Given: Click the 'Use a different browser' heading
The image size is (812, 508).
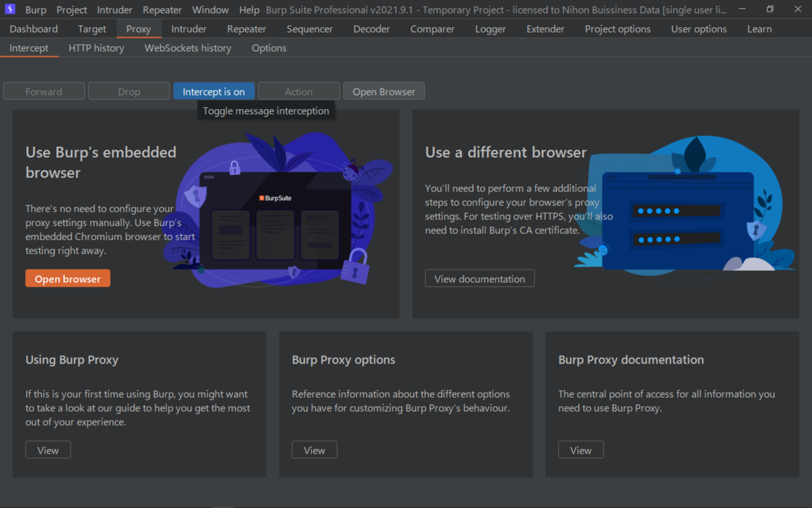Looking at the screenshot, I should click(505, 152).
